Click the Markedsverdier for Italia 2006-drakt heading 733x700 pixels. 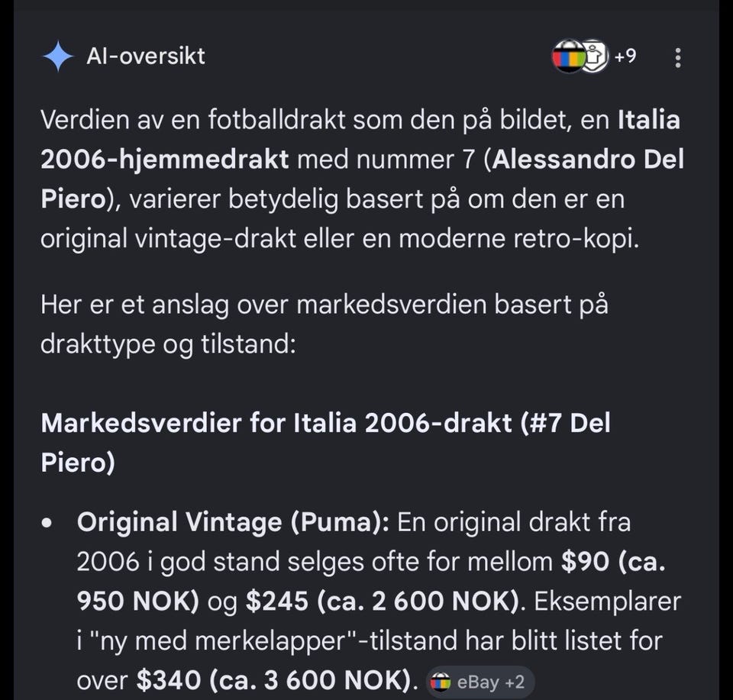tap(325, 443)
